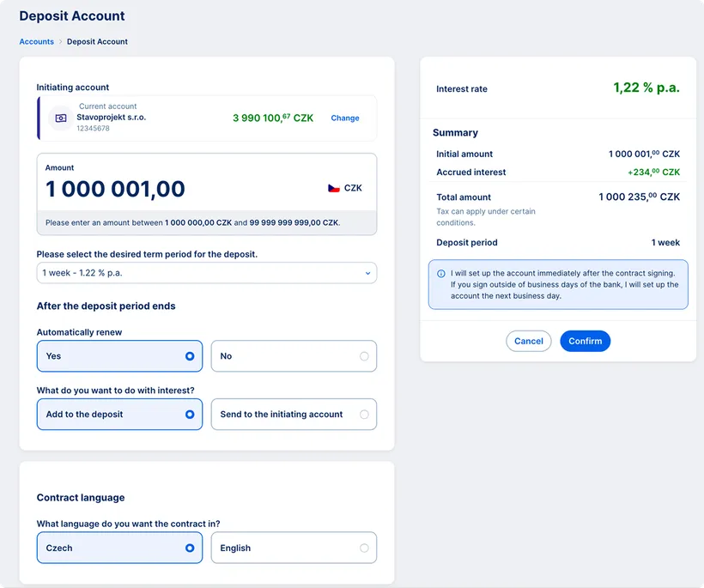Select "No" for automatically renew
This screenshot has width=704, height=588.
point(294,355)
